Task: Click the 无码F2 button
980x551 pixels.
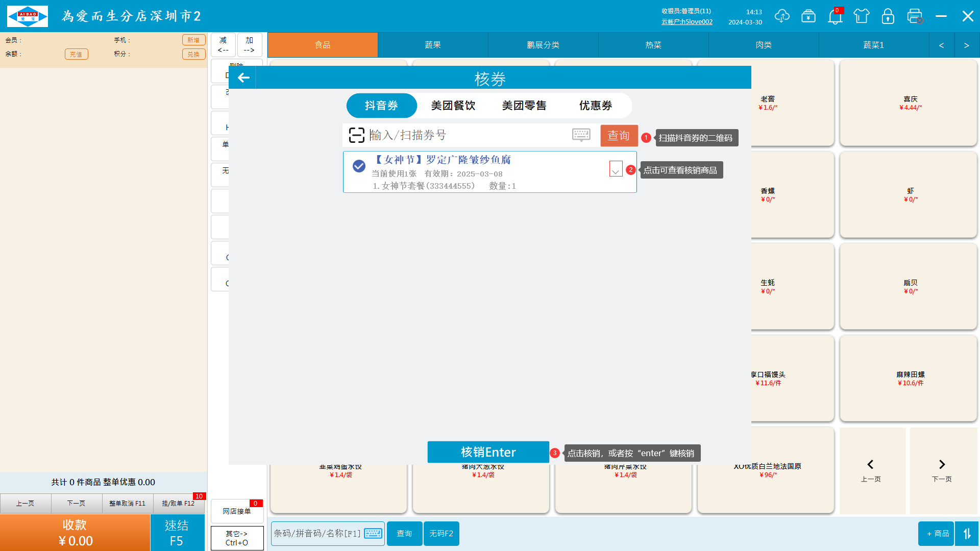Action: coord(441,533)
